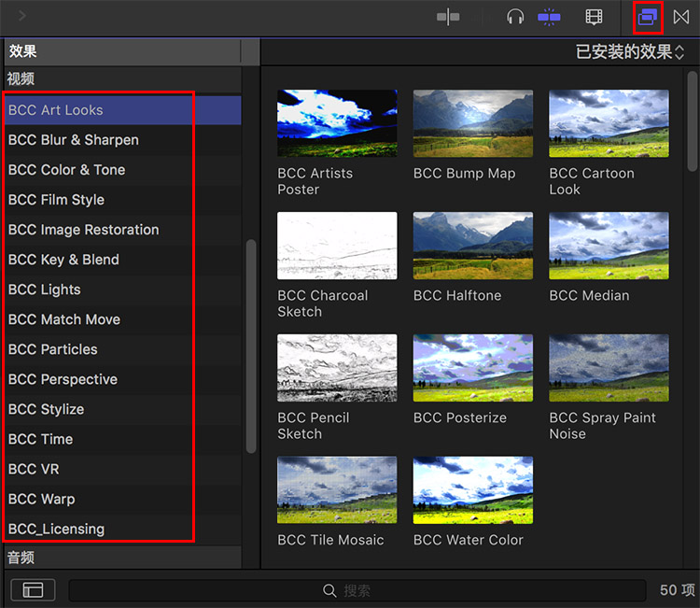
Task: Select BCC Match Move category
Action: click(123, 319)
